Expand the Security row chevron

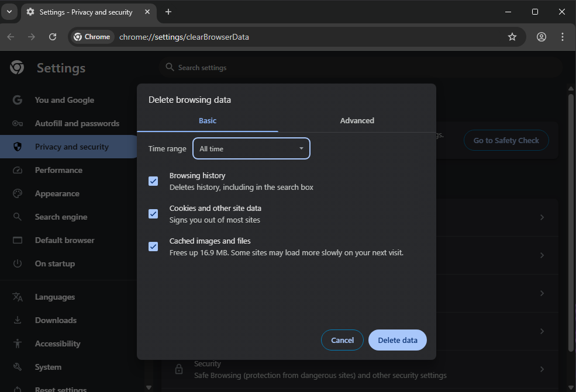click(x=542, y=369)
